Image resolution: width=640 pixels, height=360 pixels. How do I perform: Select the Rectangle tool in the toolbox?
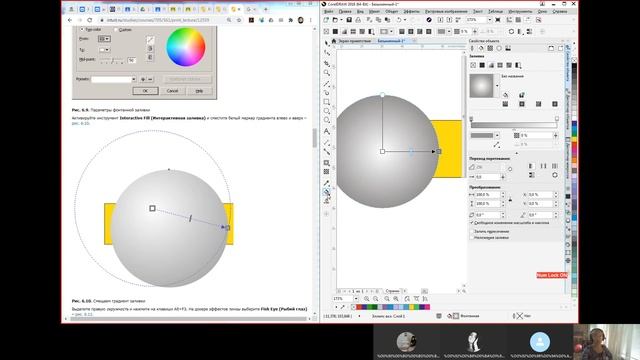[327, 102]
